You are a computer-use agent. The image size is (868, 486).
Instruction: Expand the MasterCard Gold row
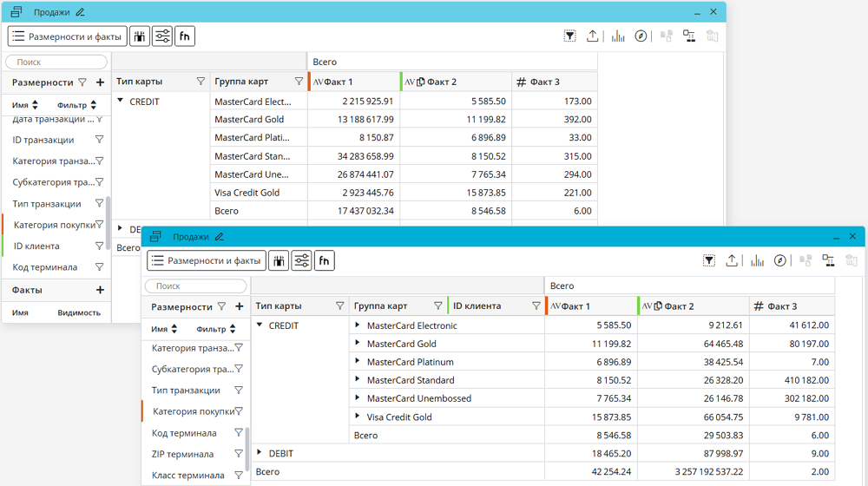pyautogui.click(x=358, y=344)
